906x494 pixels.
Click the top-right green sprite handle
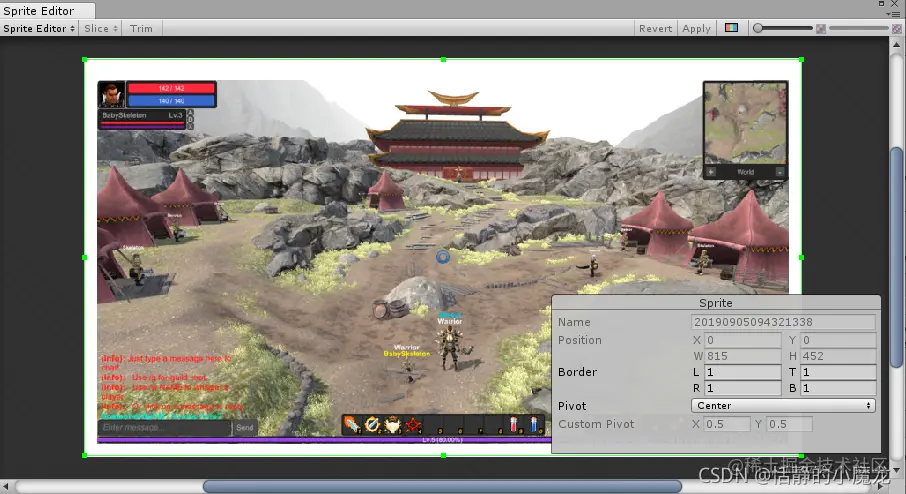click(x=801, y=60)
